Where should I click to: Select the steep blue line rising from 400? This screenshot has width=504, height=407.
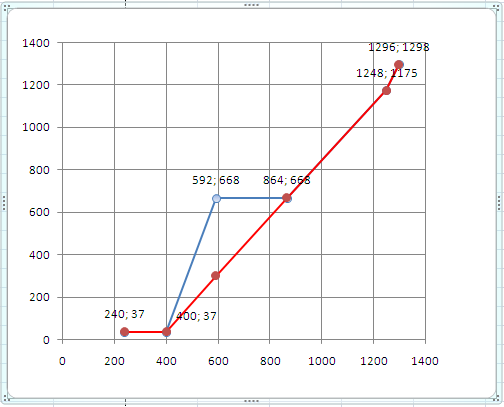coord(191,265)
